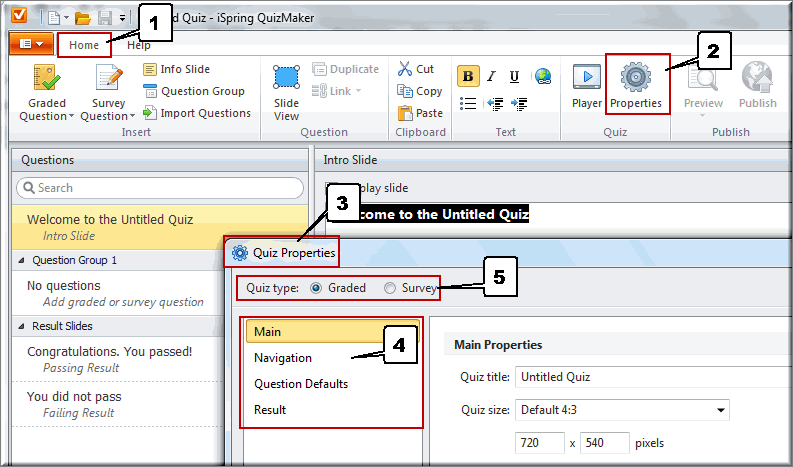Insert a hyperlink with the globe icon
Image resolution: width=793 pixels, height=467 pixels.
(543, 76)
